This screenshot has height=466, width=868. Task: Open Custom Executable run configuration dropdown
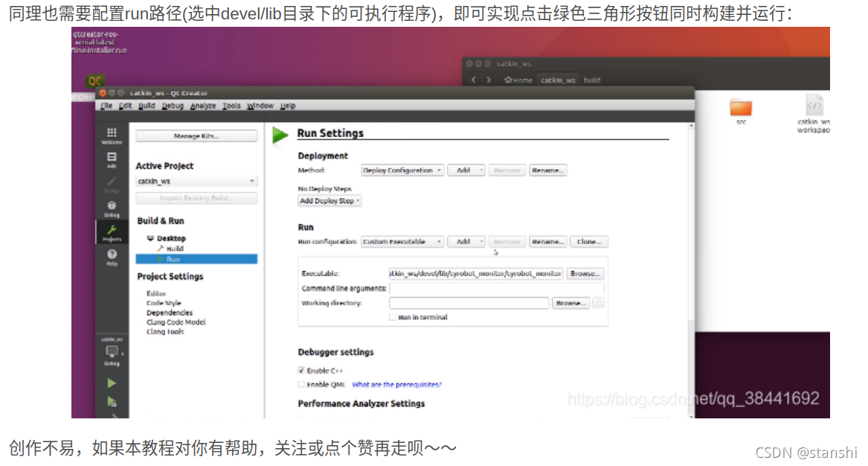(x=402, y=242)
